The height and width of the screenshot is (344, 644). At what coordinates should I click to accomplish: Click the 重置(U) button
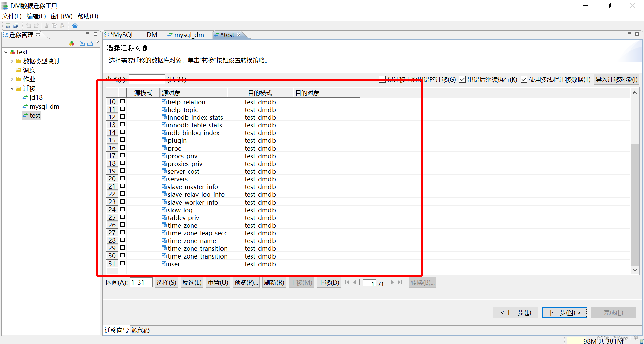pos(218,283)
